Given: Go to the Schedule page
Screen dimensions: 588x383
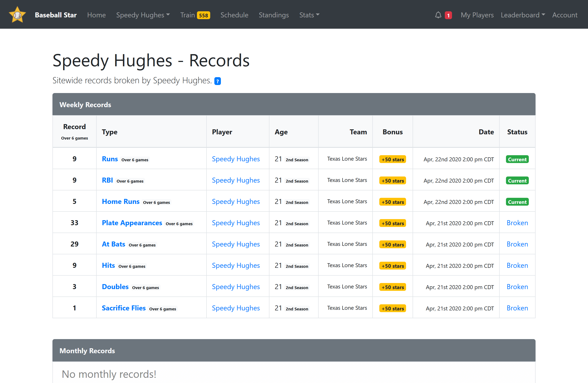Looking at the screenshot, I should 234,15.
